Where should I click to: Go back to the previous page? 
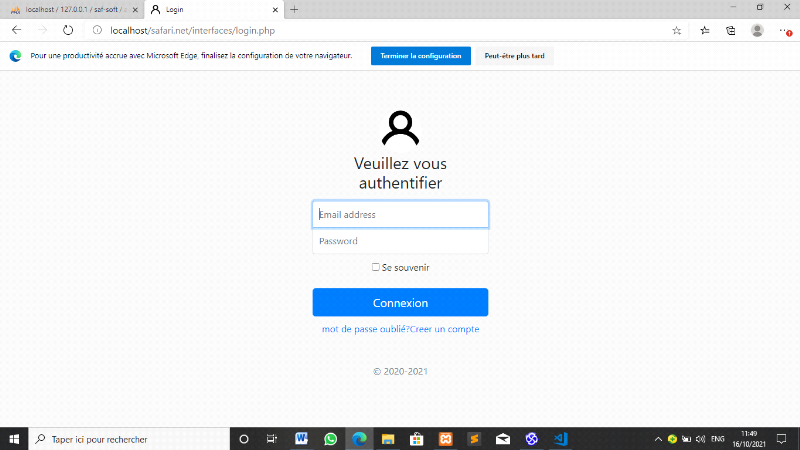click(16, 30)
